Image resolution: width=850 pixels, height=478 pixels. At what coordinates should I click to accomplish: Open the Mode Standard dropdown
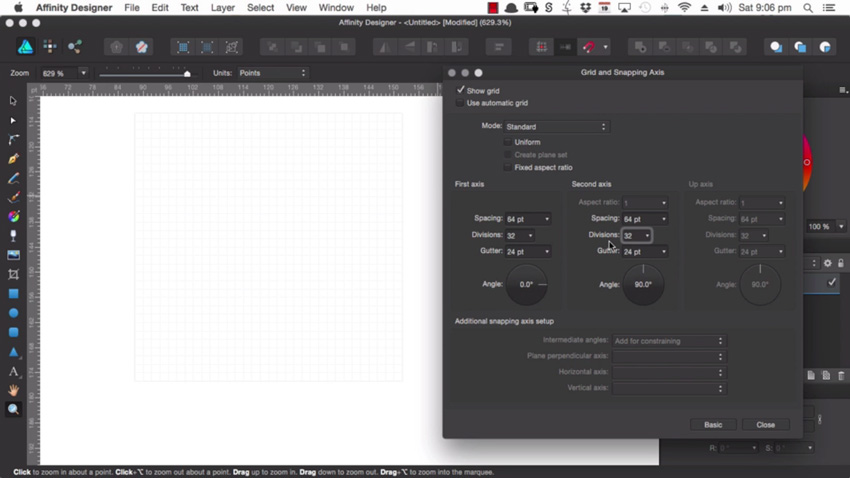(x=556, y=127)
